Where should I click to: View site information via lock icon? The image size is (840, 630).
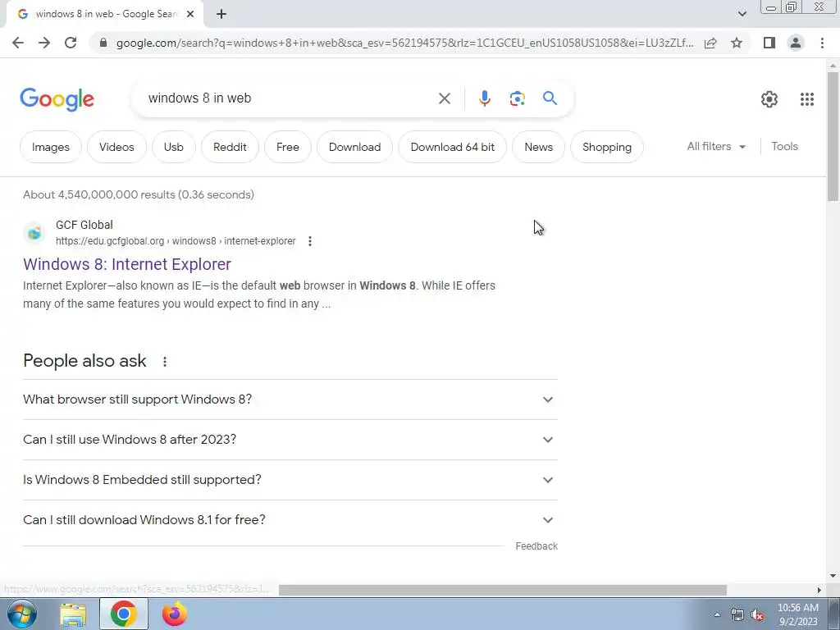click(103, 43)
